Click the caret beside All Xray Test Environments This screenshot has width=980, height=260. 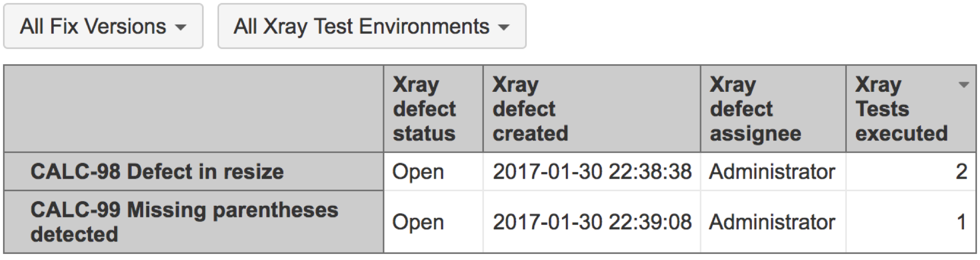pos(504,28)
